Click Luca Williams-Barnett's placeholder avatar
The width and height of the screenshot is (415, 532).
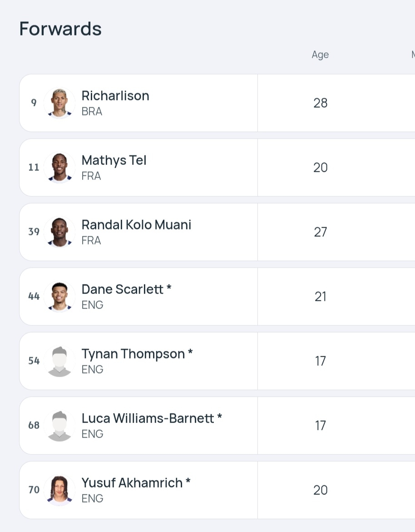point(59,426)
